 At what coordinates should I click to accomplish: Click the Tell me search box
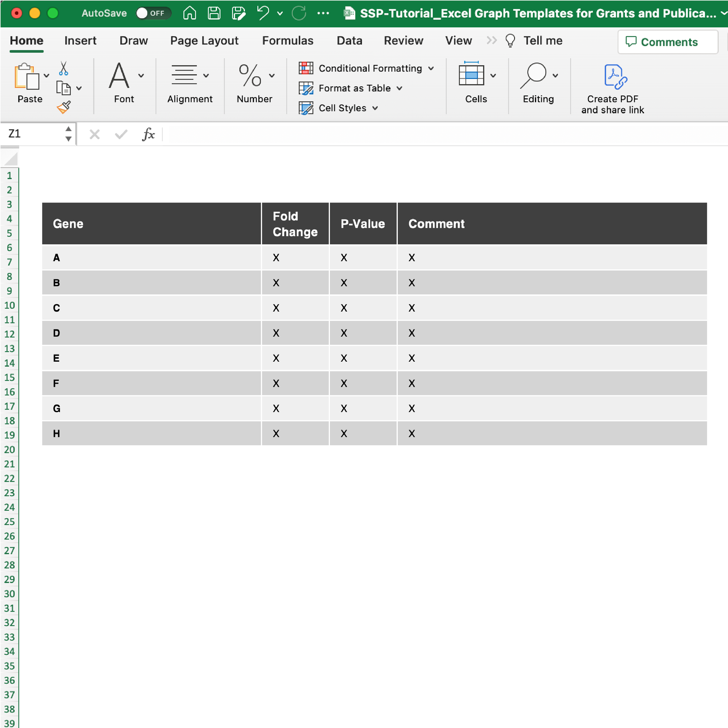pos(542,41)
